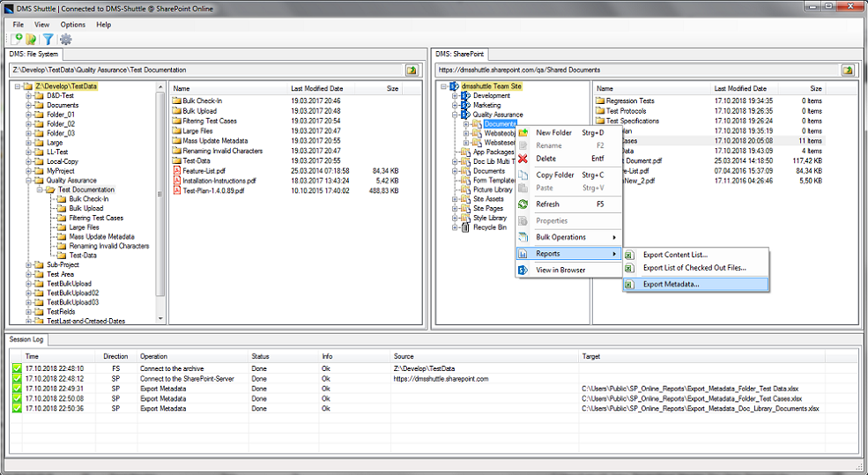Click the new session toolbar icon
The width and height of the screenshot is (868, 475).
click(x=16, y=39)
